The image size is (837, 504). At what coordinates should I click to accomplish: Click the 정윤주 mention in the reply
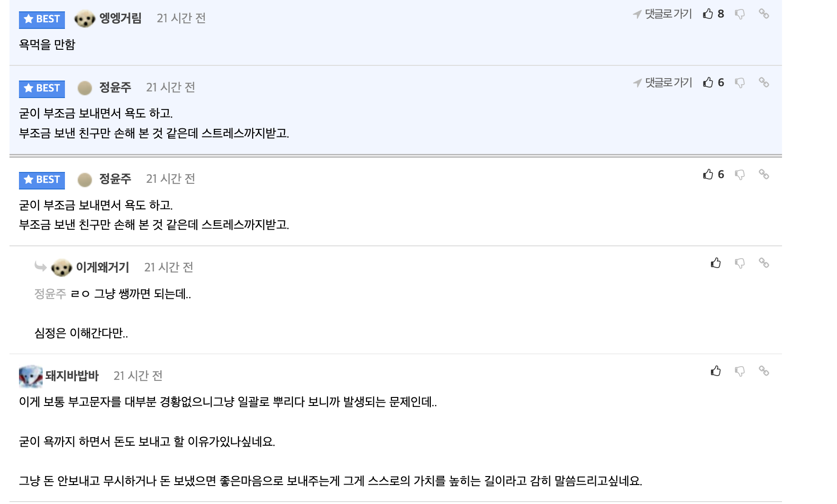pyautogui.click(x=50, y=294)
